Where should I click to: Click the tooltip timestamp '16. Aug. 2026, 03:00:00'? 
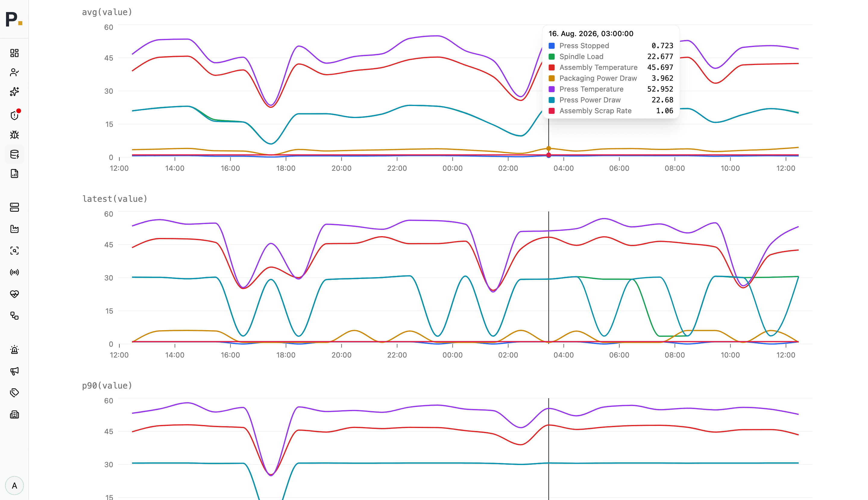click(x=591, y=34)
